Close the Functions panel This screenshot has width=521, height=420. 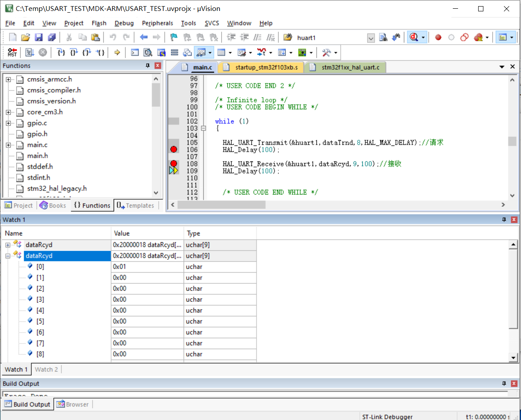point(158,66)
